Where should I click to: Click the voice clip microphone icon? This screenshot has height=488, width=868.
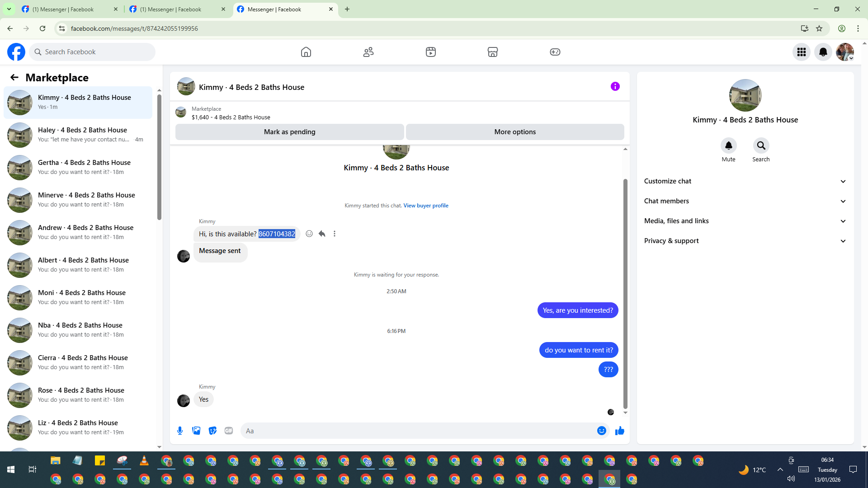click(x=180, y=431)
